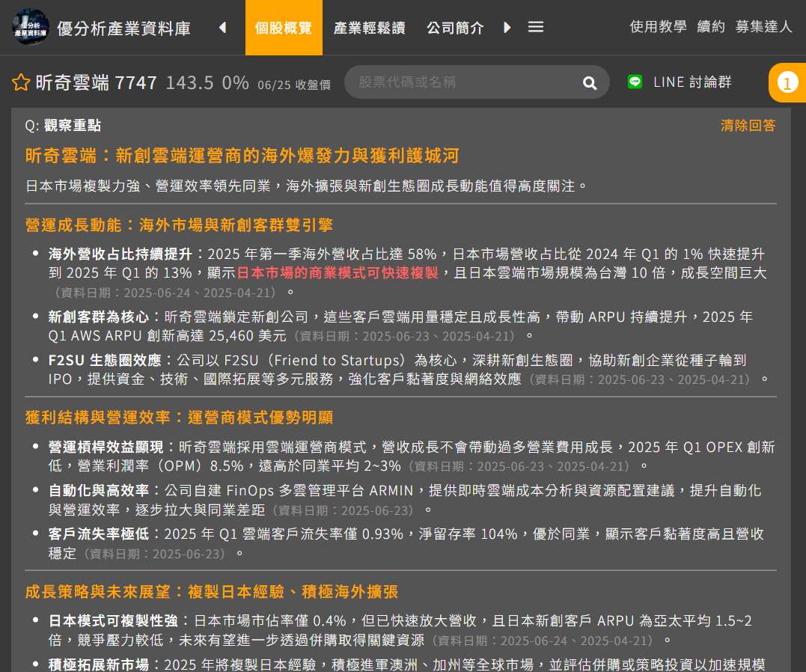Click the stock name 昕奇雲端 7747
This screenshot has height=672, width=806.
point(96,82)
